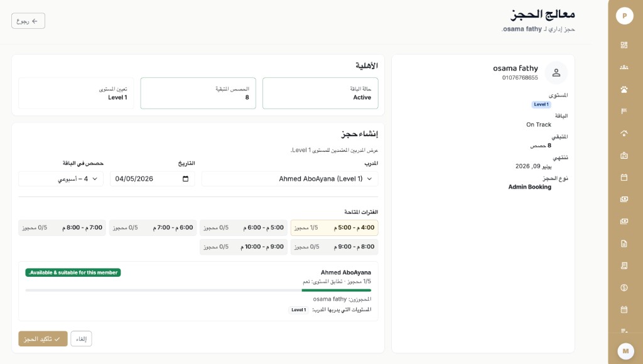Click the phone number 01076768655
This screenshot has height=364, width=643.
tap(520, 77)
